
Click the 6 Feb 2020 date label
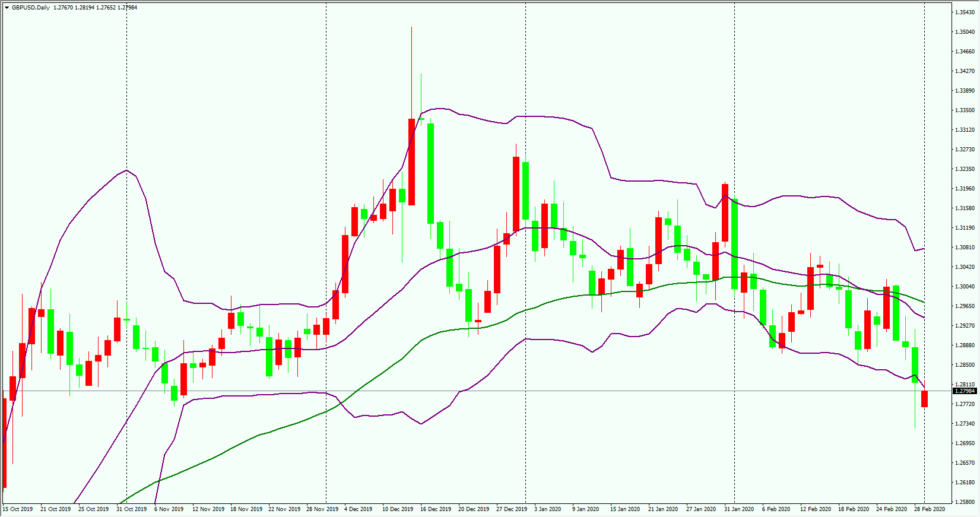coord(776,509)
